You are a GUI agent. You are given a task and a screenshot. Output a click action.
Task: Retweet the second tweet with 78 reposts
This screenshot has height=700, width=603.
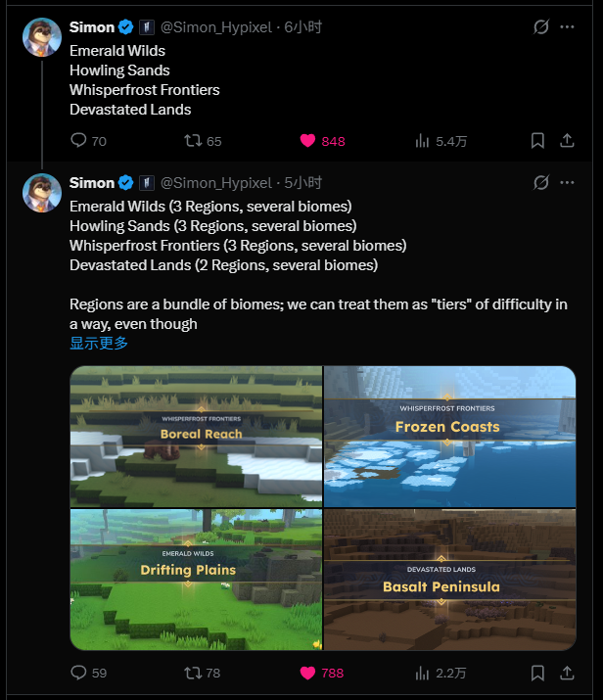[193, 673]
